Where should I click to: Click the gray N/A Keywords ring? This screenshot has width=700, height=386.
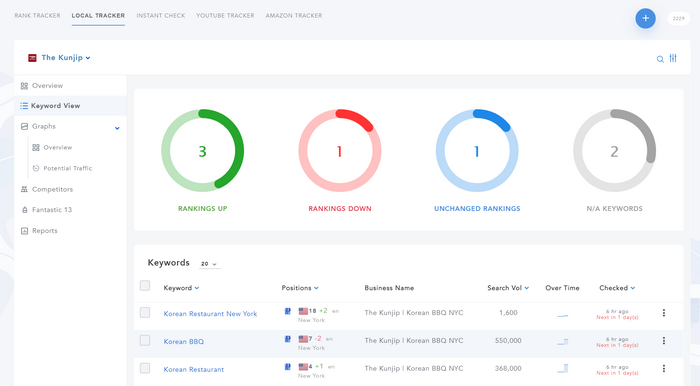(615, 151)
